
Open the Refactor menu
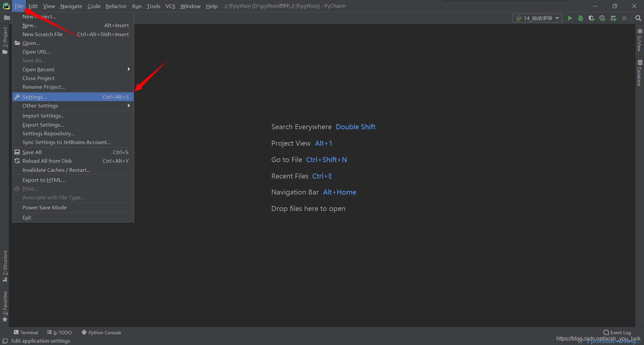tap(116, 6)
